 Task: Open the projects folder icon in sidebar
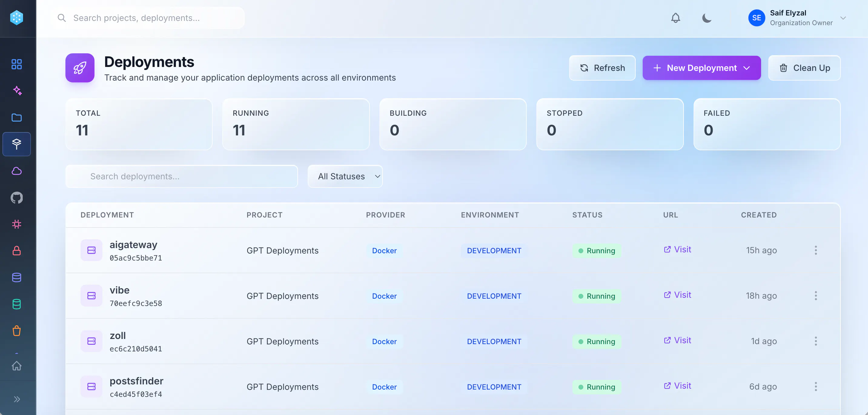point(17,117)
